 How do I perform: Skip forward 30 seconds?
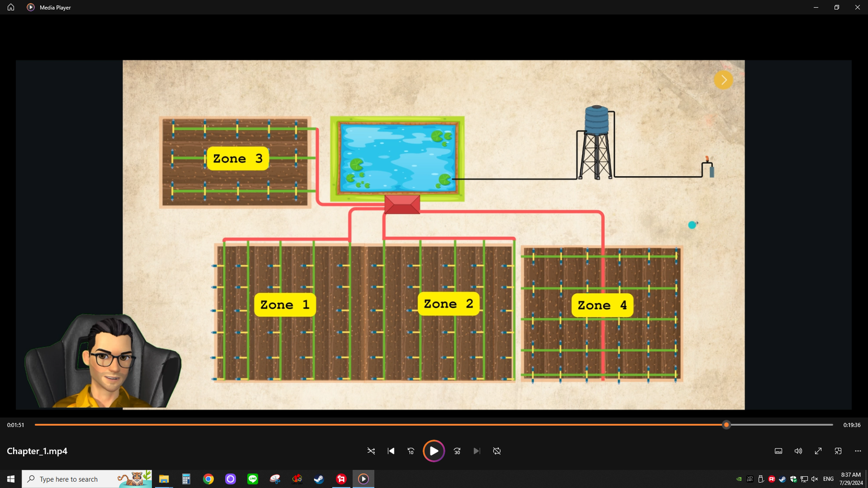tap(457, 451)
